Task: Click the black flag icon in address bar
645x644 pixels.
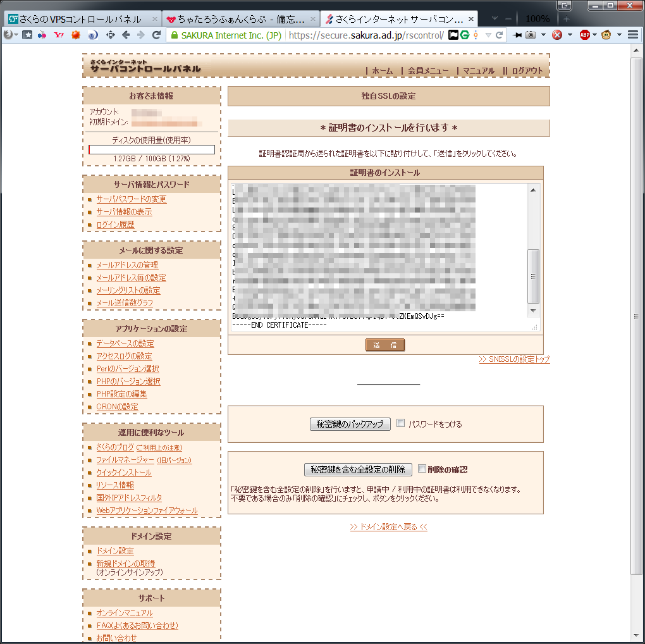Action: coord(453,35)
